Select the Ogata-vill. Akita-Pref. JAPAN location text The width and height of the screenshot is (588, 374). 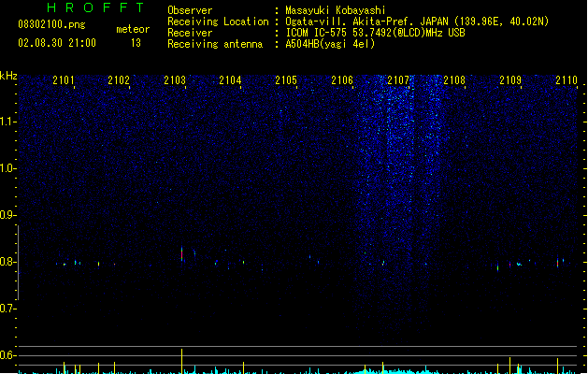point(417,22)
